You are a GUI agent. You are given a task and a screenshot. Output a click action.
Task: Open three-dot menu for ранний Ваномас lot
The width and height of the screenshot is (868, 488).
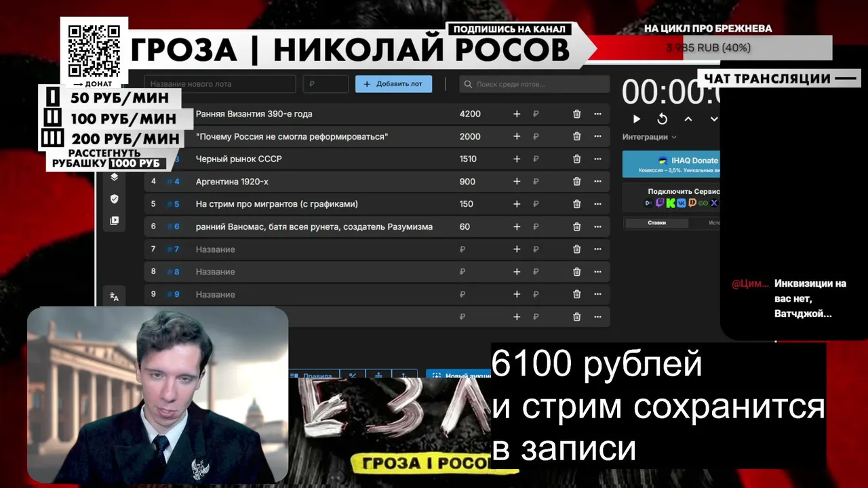tap(597, 226)
